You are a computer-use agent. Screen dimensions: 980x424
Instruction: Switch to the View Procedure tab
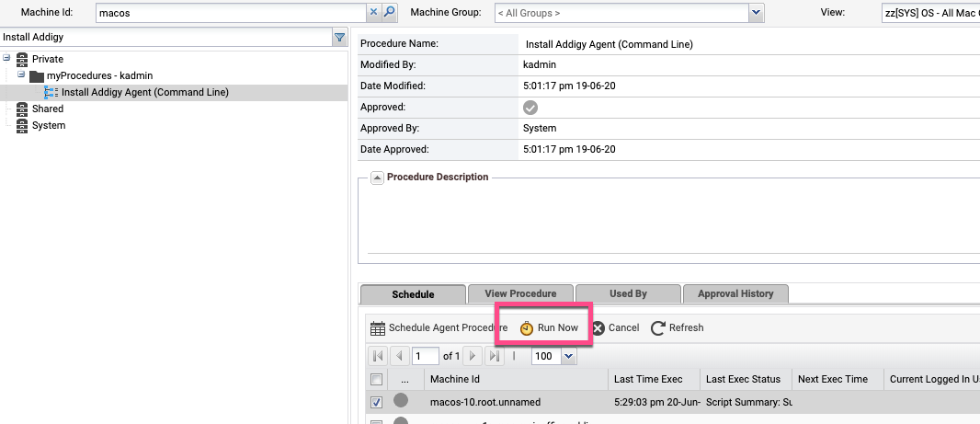520,293
